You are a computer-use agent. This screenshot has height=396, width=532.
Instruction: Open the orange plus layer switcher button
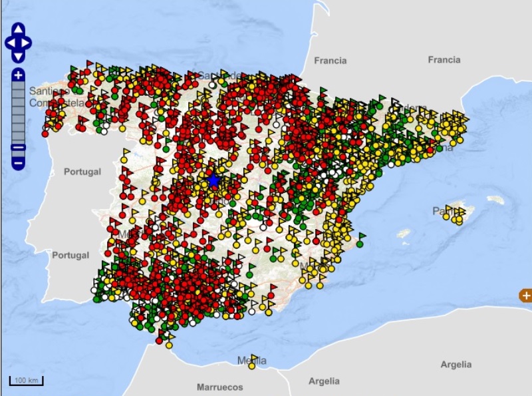click(526, 296)
